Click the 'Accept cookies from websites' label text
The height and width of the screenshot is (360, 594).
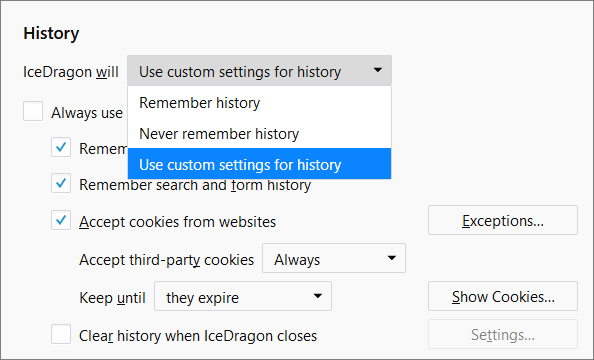click(177, 222)
